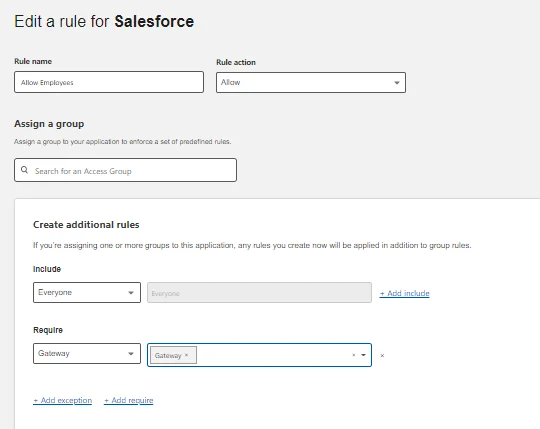Click the Add include link
This screenshot has height=429, width=540.
pyautogui.click(x=404, y=293)
